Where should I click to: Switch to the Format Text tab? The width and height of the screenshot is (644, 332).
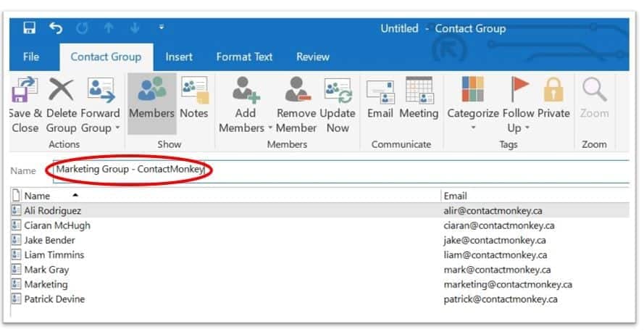click(x=244, y=57)
